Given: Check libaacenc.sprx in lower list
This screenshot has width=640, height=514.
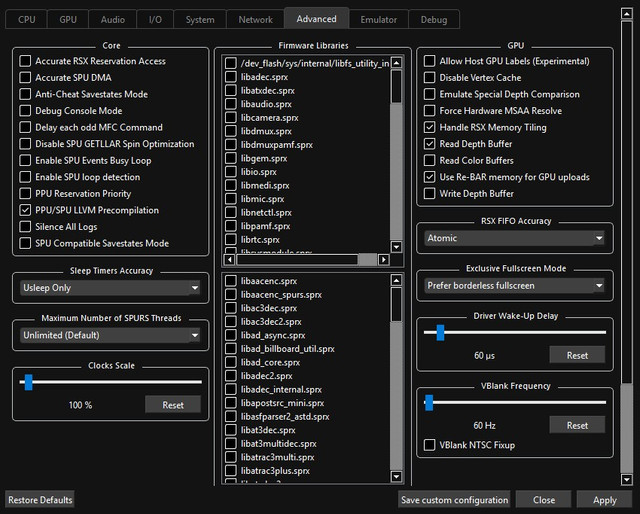Looking at the screenshot, I should pyautogui.click(x=231, y=281).
